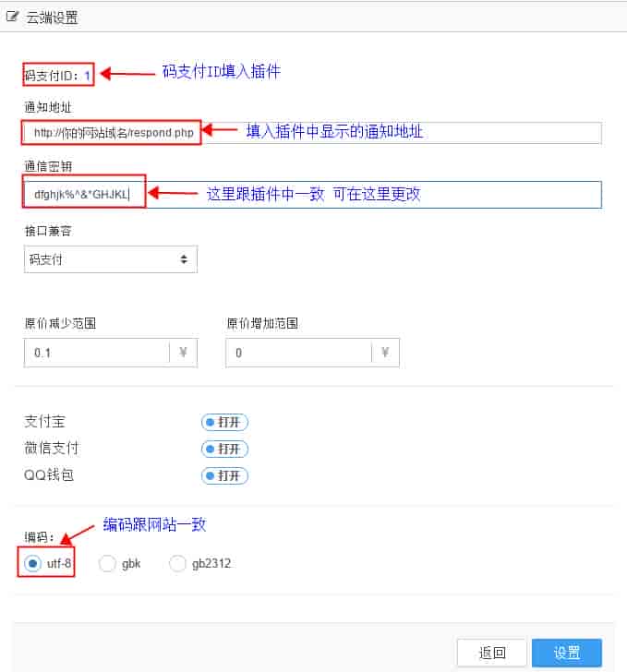Click the blue 设置 button
Screen dimensions: 627x672
point(567,653)
